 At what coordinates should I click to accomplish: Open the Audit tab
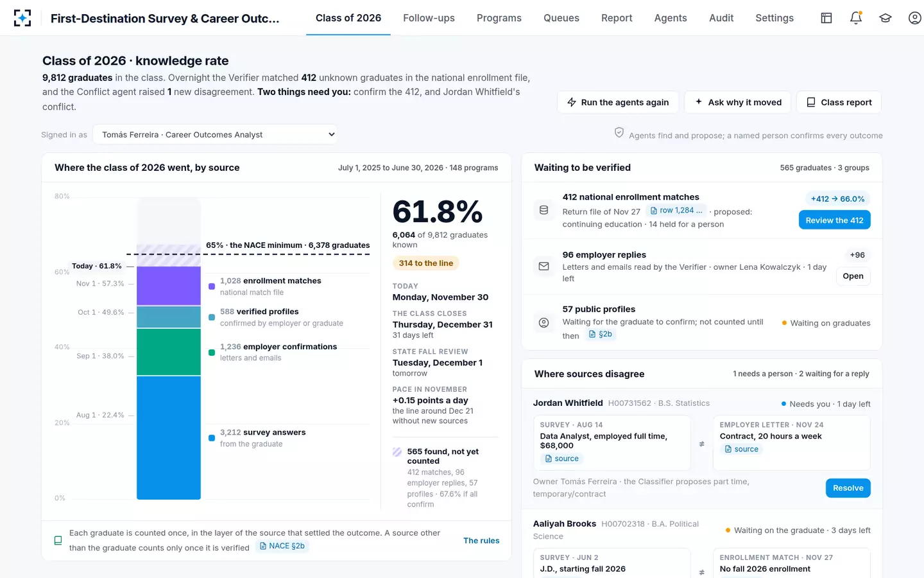pos(721,18)
